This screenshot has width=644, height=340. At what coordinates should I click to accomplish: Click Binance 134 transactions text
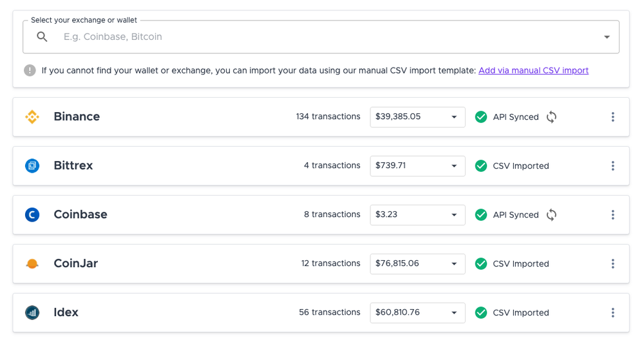pyautogui.click(x=328, y=117)
